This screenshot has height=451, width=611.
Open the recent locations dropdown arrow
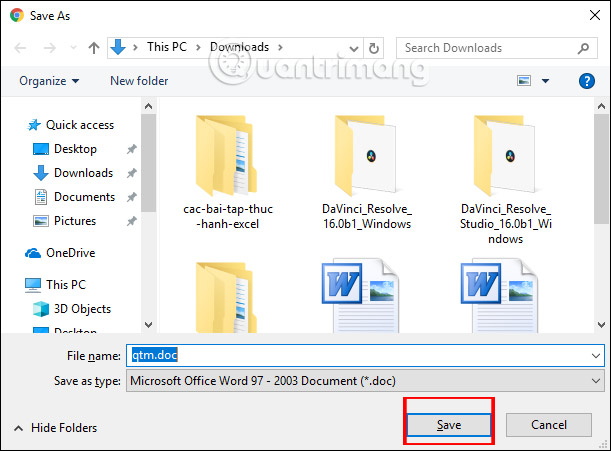coord(73,48)
